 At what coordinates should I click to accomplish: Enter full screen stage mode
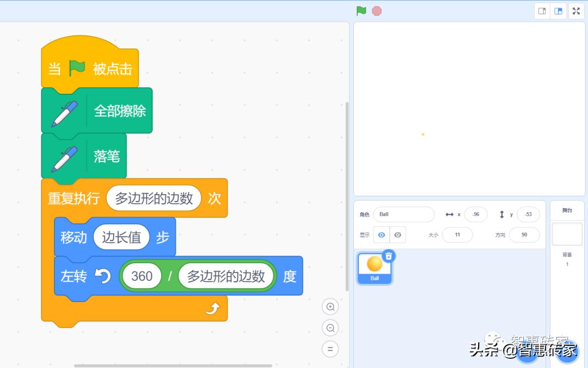coord(576,10)
